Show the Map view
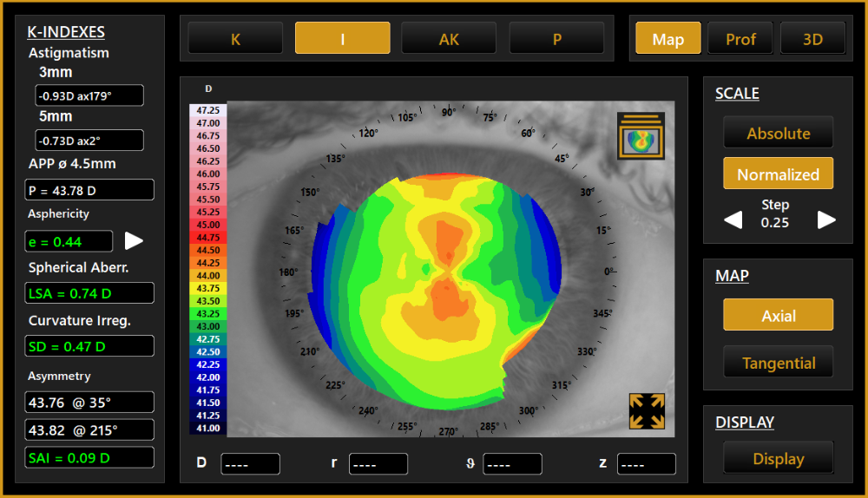Image resolution: width=868 pixels, height=498 pixels. click(x=668, y=39)
